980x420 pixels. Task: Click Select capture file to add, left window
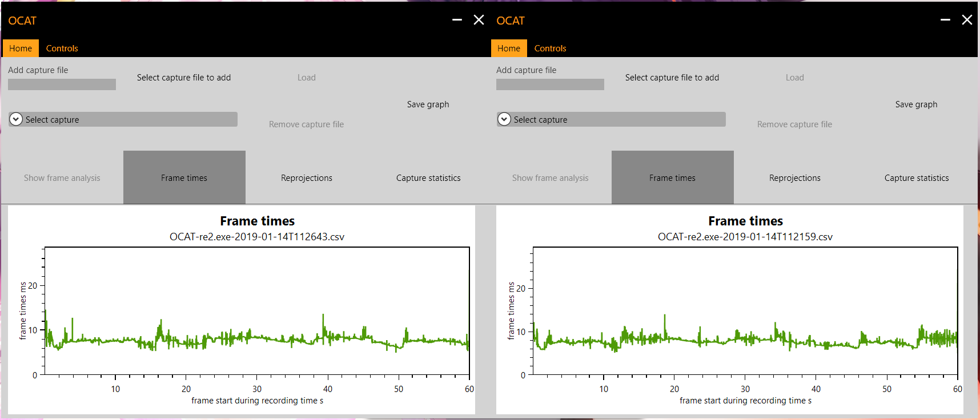[184, 78]
